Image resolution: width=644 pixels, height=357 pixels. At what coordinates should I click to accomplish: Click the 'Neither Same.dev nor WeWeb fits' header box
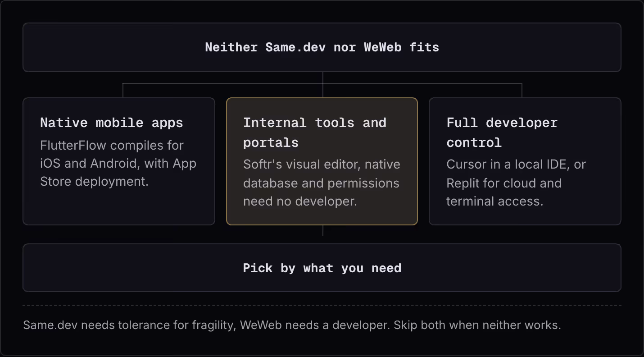click(322, 47)
